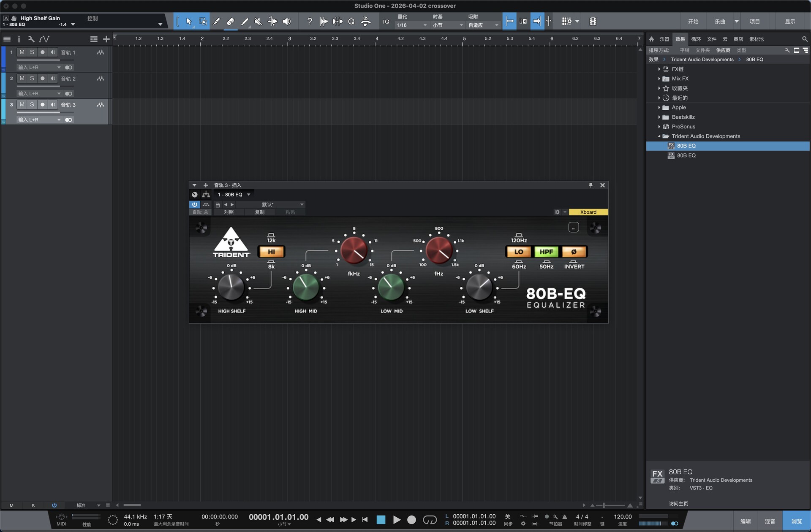This screenshot has width=811, height=532.
Task: Solo 音轨 2
Action: click(32, 79)
